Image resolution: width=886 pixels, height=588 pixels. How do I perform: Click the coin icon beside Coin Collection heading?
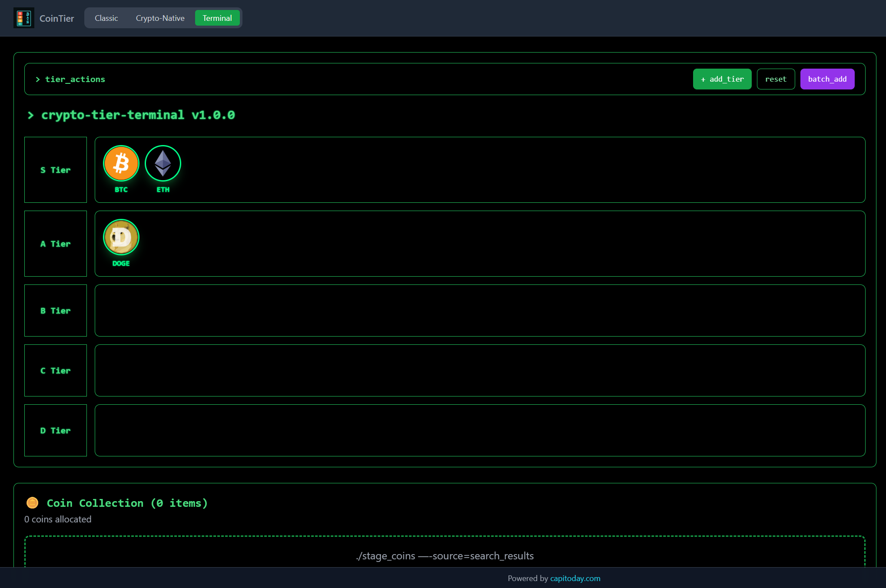(32, 502)
